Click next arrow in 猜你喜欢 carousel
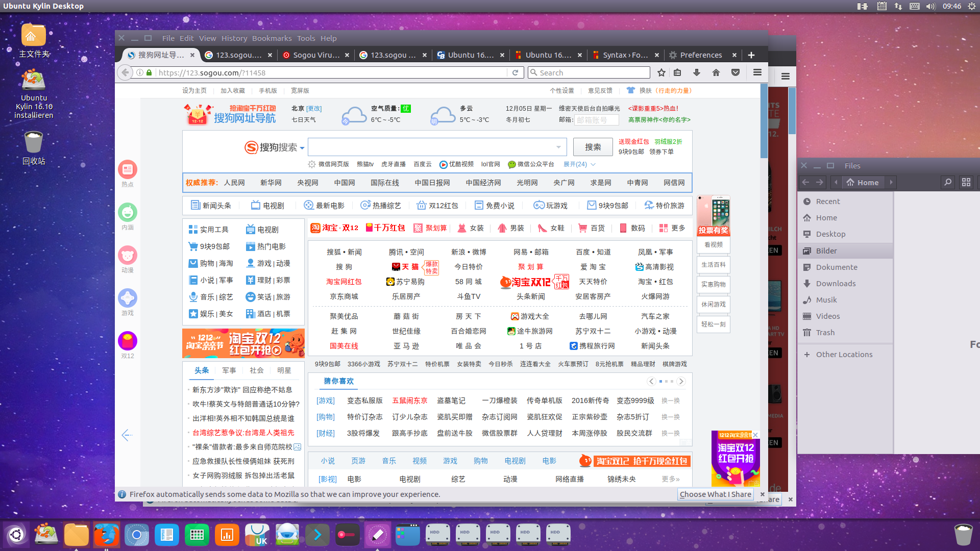 681,381
